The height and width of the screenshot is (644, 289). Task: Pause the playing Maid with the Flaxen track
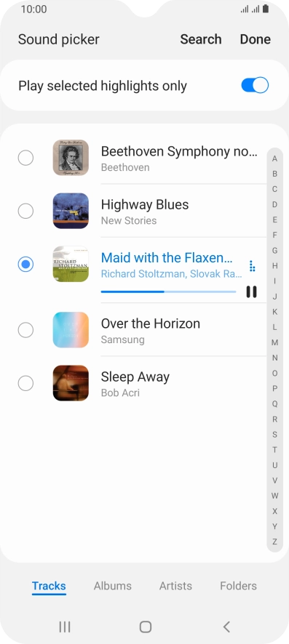[251, 291]
